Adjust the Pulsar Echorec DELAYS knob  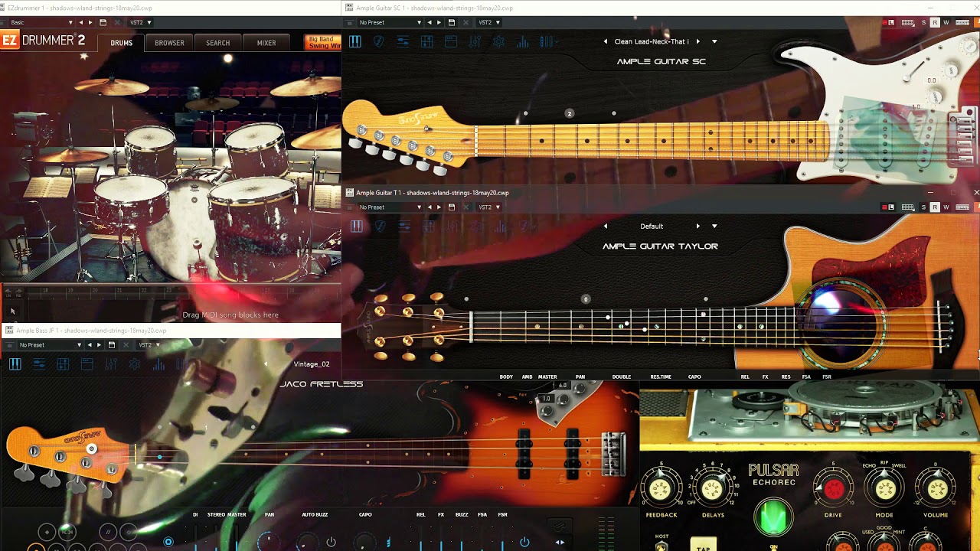(713, 489)
